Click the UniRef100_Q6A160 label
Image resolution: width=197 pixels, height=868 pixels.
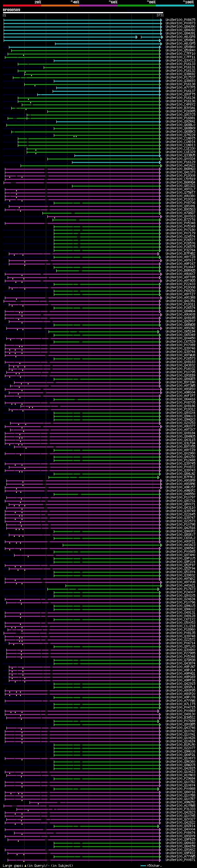tap(180, 842)
